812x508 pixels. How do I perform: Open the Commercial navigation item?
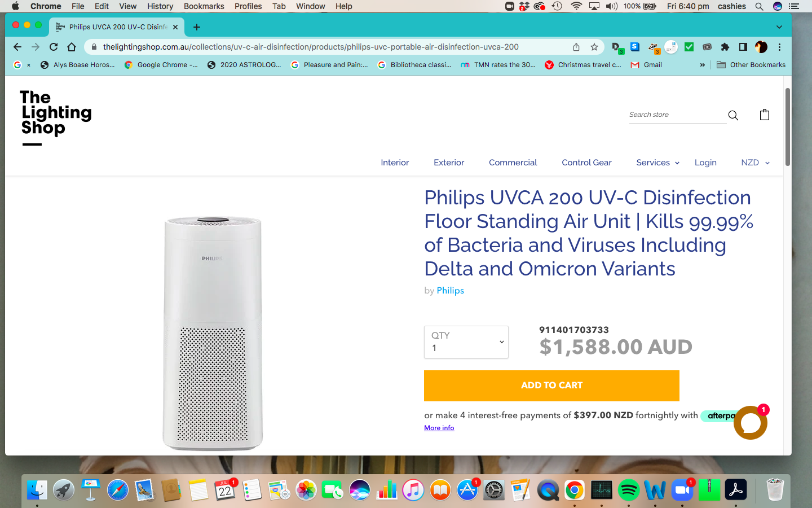pos(513,163)
